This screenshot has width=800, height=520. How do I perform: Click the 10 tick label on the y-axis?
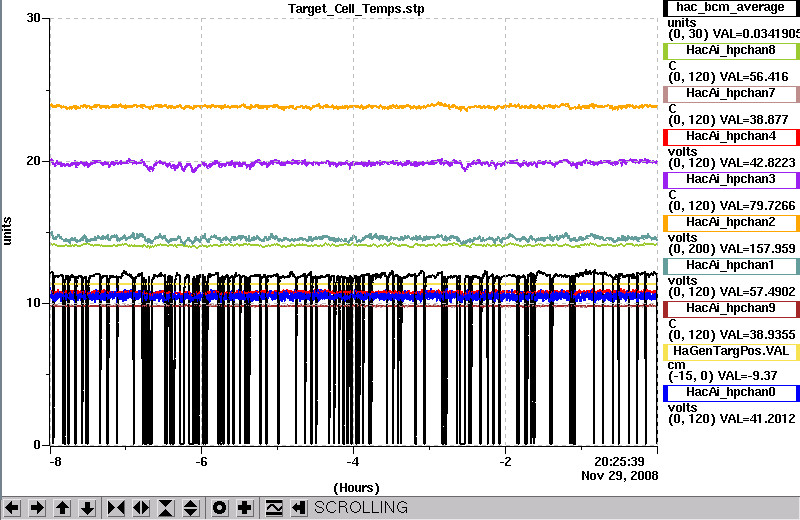(x=33, y=303)
